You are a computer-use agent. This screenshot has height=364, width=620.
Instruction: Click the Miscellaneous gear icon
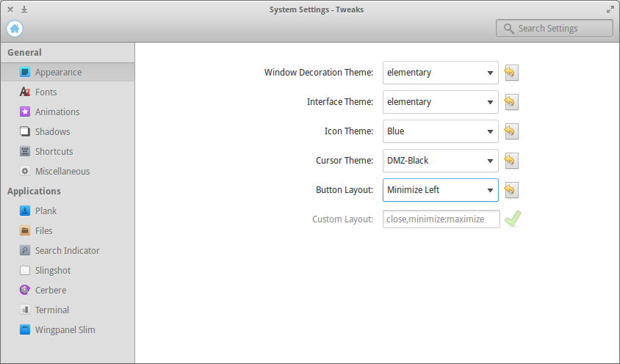click(x=25, y=171)
